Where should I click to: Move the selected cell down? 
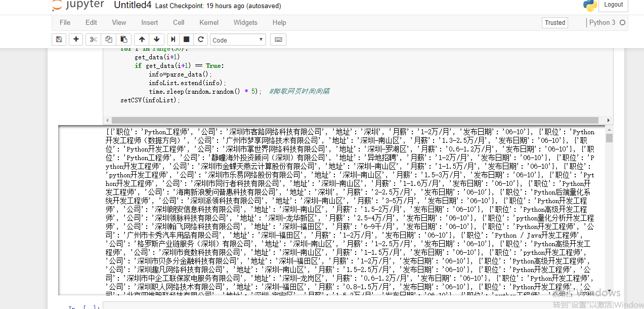tap(156, 40)
